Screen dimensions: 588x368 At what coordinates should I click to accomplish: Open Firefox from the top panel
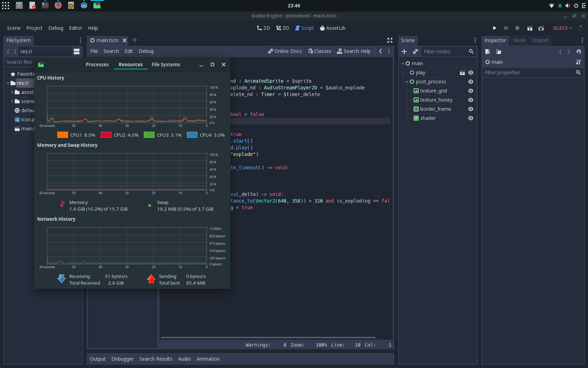(58, 5)
